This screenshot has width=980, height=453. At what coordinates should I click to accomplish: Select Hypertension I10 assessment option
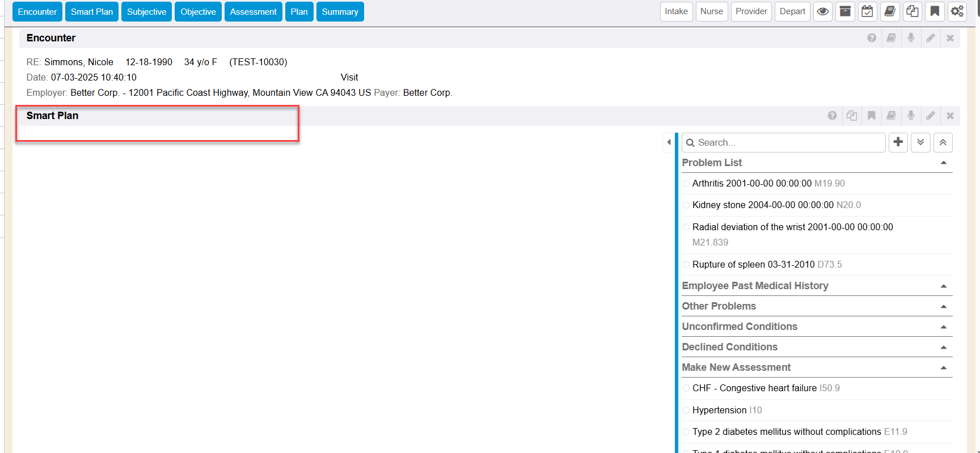[686, 410]
